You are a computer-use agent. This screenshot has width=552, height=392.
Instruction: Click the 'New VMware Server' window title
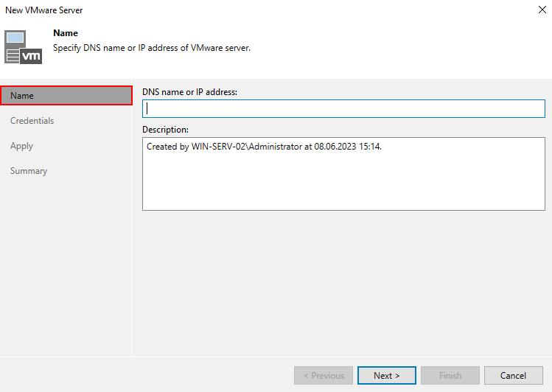pos(44,10)
